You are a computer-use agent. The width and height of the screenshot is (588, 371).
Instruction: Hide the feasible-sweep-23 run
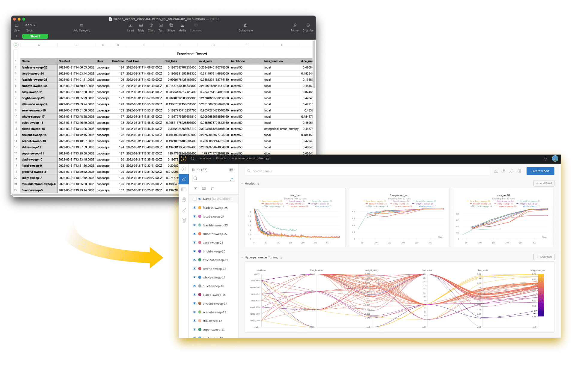[194, 225]
